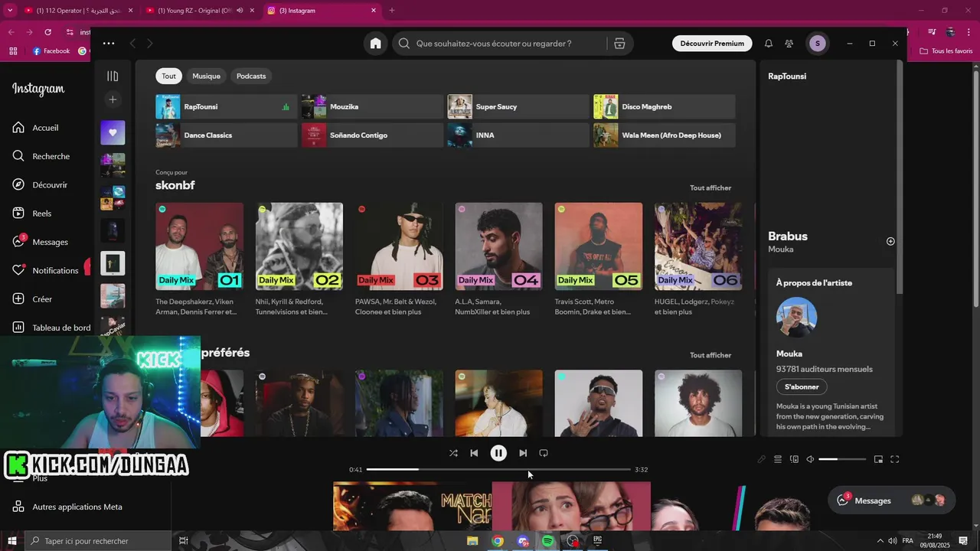Create a new playlist with plus icon

point(113,99)
